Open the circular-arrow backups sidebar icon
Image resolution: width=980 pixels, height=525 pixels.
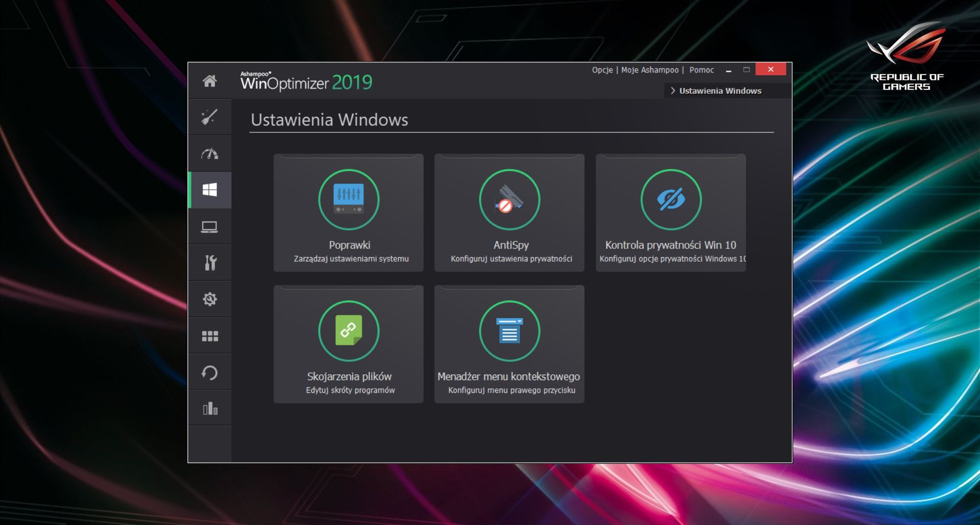click(x=210, y=372)
